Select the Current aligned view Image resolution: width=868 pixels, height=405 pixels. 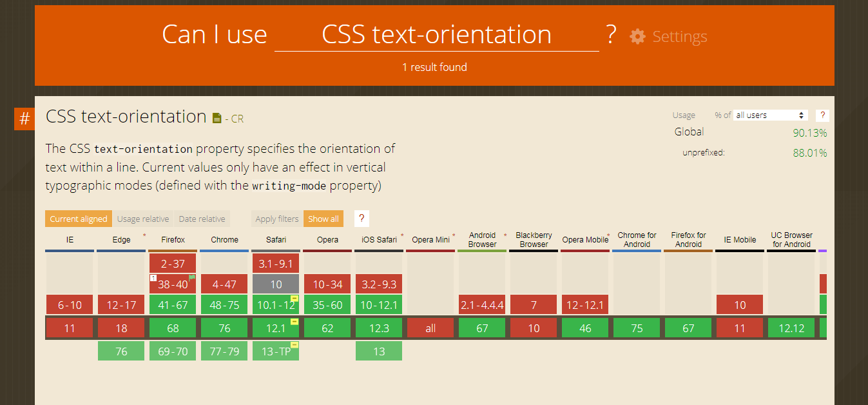[79, 219]
